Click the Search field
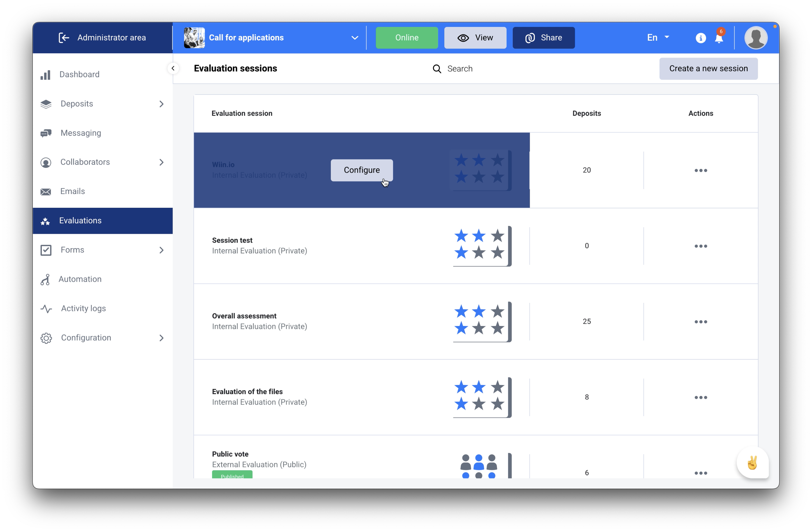812x532 pixels. pos(460,68)
